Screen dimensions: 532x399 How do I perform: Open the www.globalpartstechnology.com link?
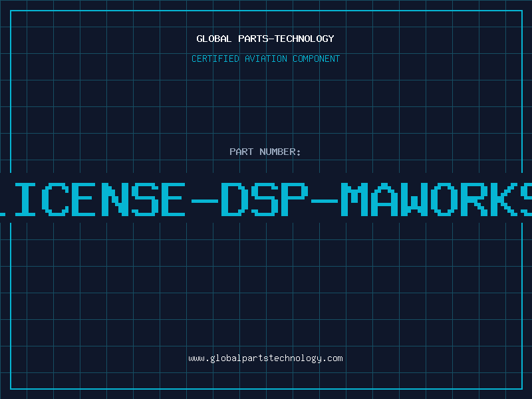265,358
